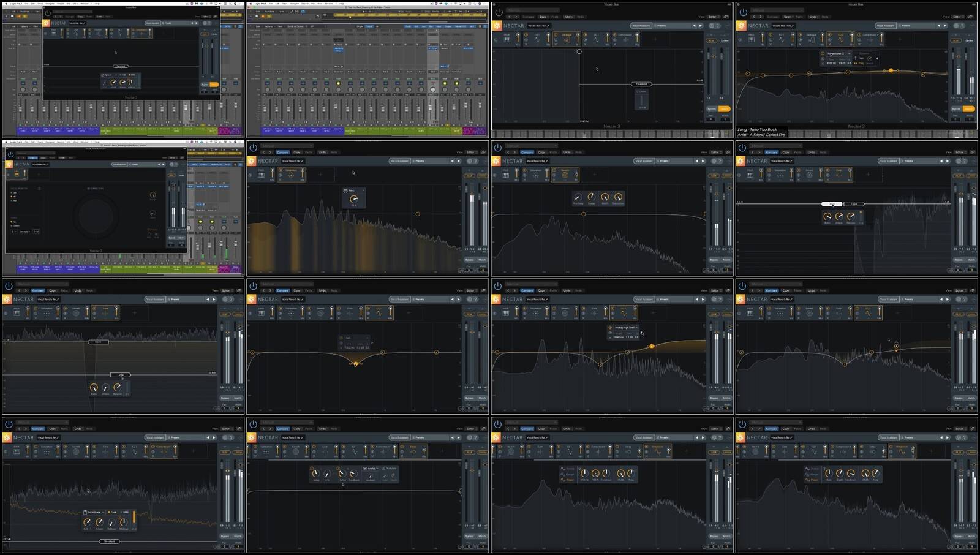The height and width of the screenshot is (555, 980).
Task: Toggle Modulate in the Delay module controls
Action: [x=389, y=469]
